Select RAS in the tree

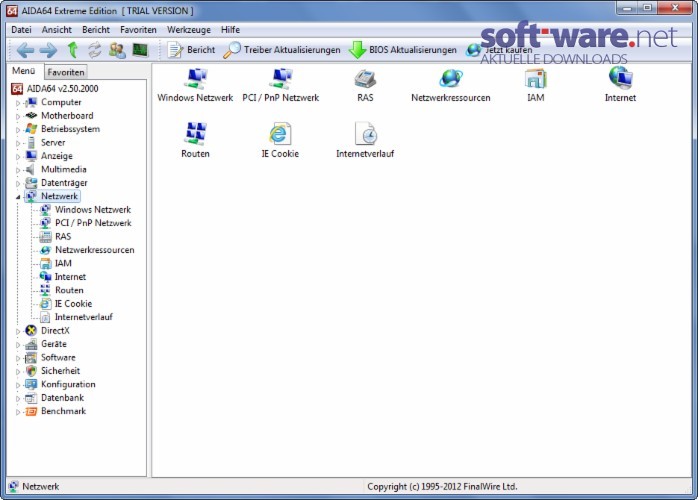(63, 236)
